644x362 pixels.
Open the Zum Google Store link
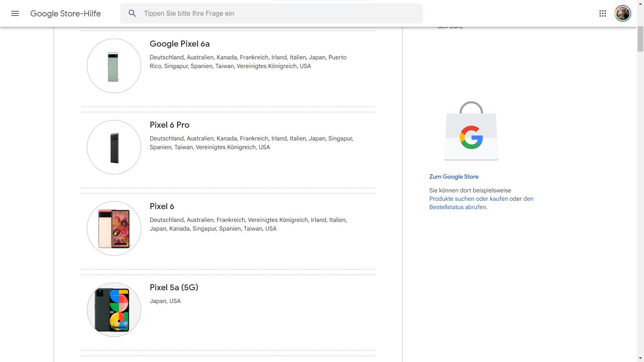[x=453, y=177]
